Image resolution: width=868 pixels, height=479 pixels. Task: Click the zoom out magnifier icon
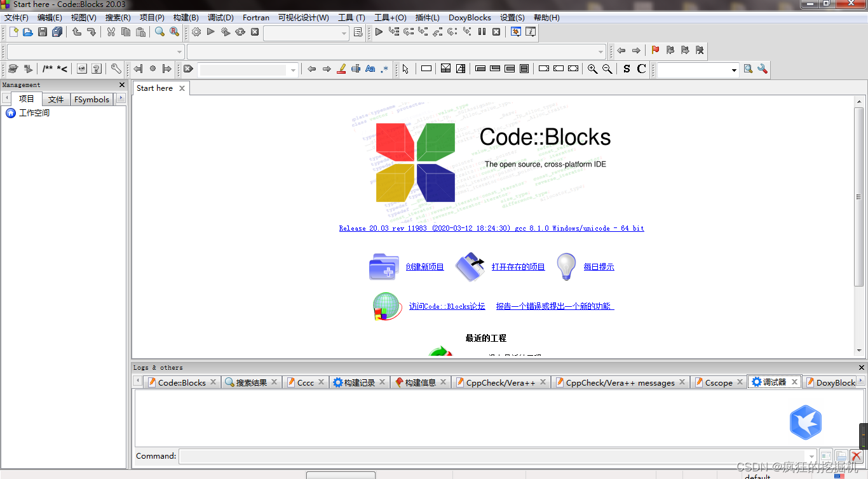pos(607,69)
